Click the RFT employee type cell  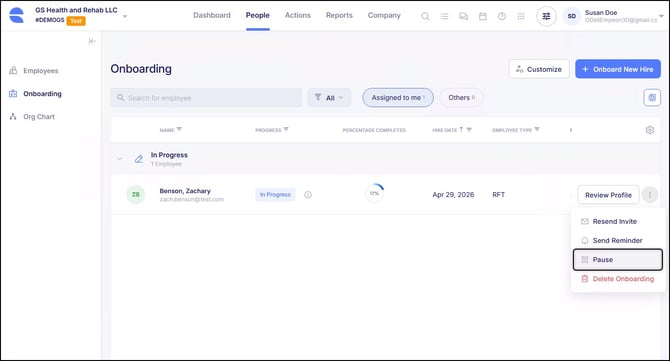pos(498,194)
